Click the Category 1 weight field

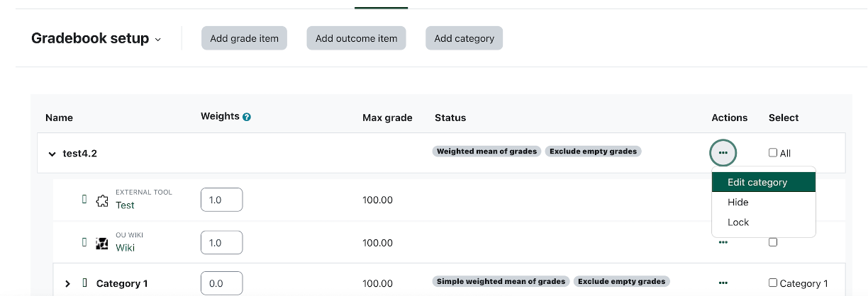[222, 283]
